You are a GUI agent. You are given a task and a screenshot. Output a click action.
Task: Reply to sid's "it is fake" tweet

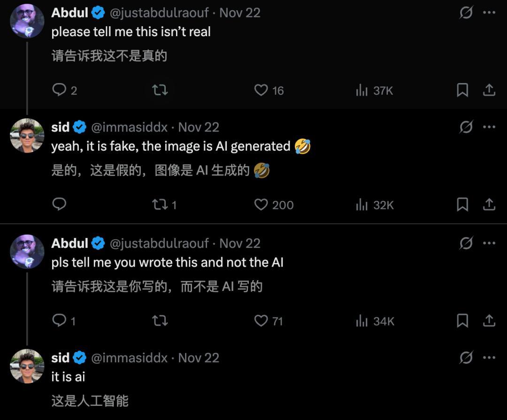coord(59,204)
